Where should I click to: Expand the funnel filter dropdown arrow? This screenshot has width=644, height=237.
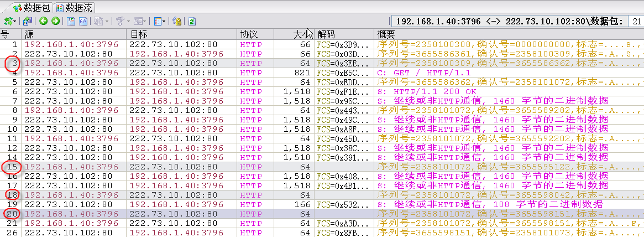pyautogui.click(x=128, y=21)
